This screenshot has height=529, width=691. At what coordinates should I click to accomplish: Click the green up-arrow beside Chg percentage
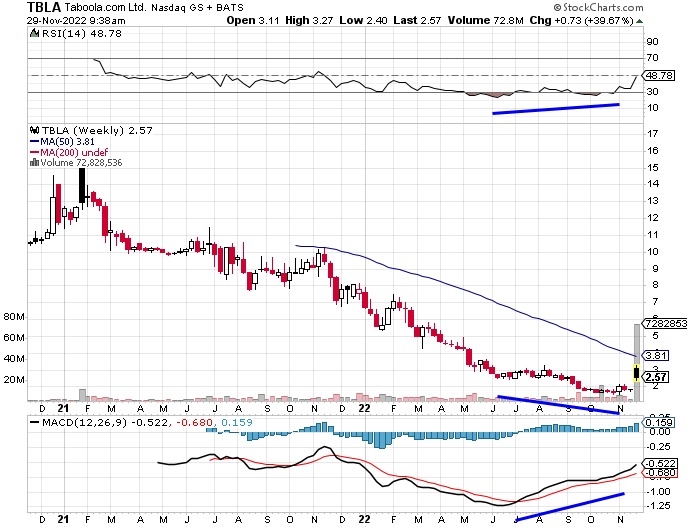point(639,21)
